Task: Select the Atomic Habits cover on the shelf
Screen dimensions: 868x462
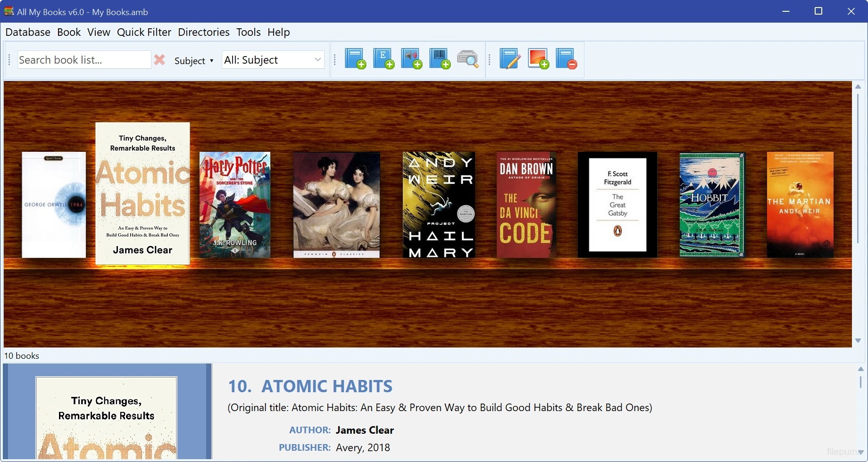Action: pos(142,193)
